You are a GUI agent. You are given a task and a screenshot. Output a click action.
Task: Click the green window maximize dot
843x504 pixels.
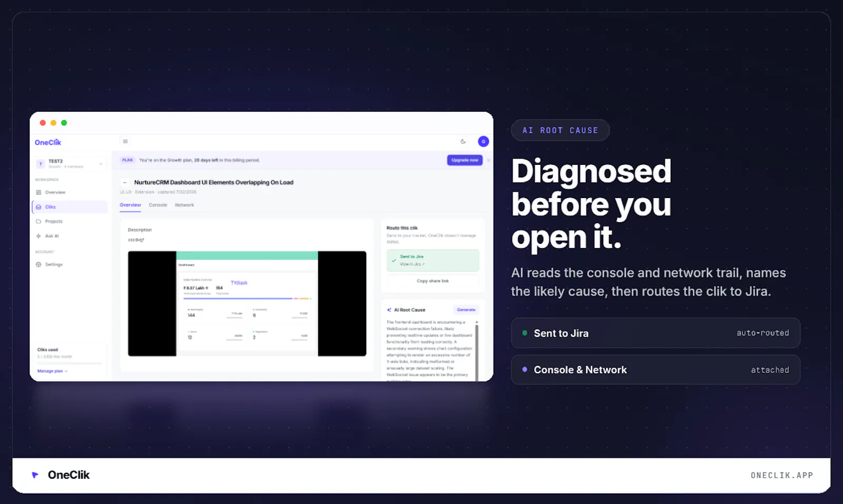point(64,123)
